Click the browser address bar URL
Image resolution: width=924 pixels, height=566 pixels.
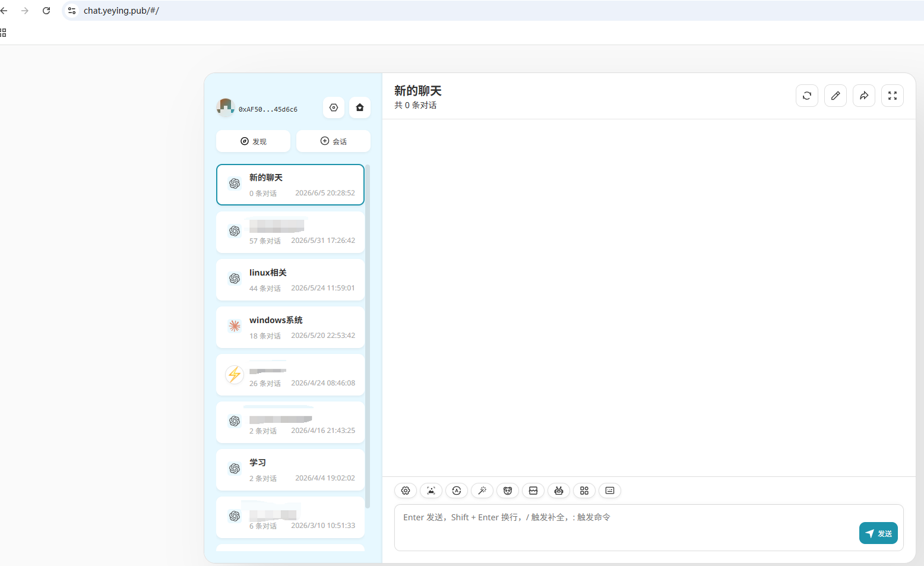(121, 11)
